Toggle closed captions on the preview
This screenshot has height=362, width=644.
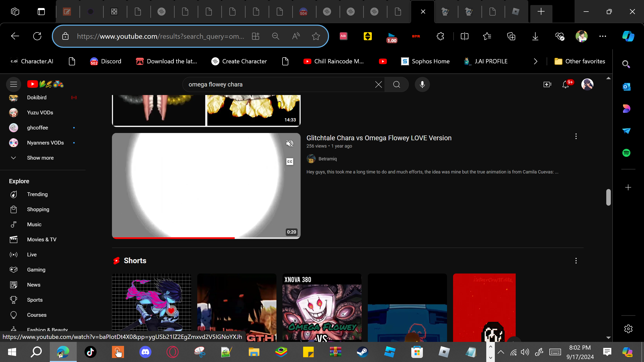coord(290,162)
